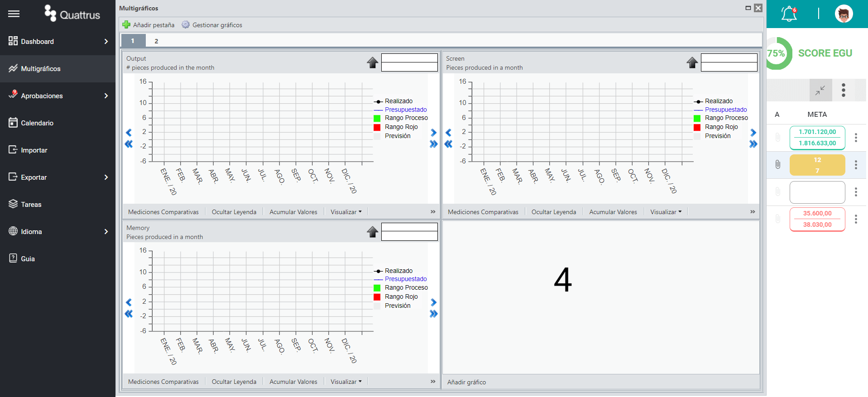Image resolution: width=868 pixels, height=397 pixels.
Task: Open the user avatar profile
Action: coord(844,14)
